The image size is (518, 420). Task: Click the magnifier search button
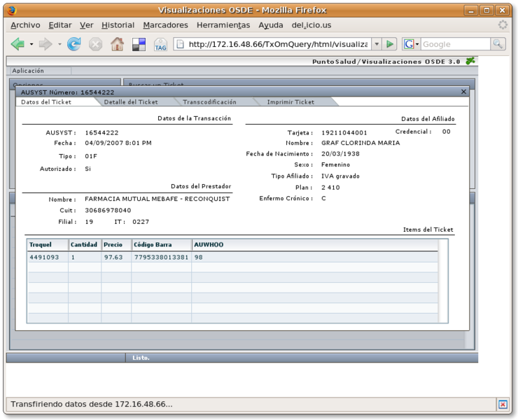click(498, 44)
